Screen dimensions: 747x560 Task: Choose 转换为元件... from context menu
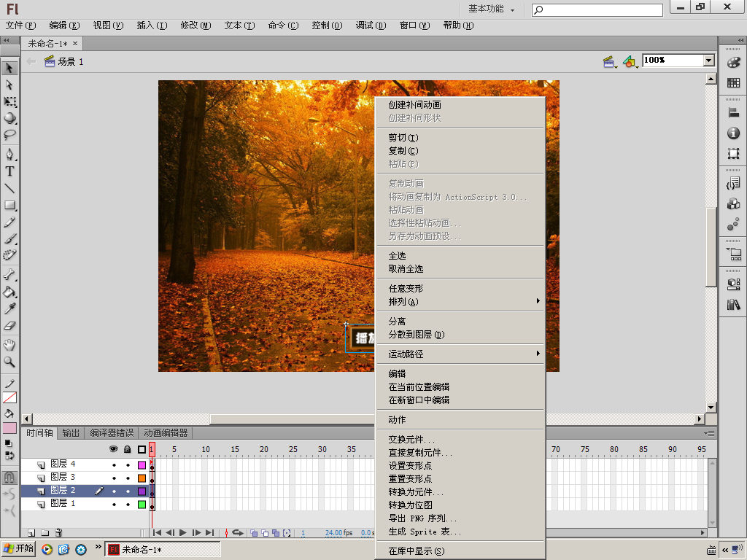tap(460, 492)
